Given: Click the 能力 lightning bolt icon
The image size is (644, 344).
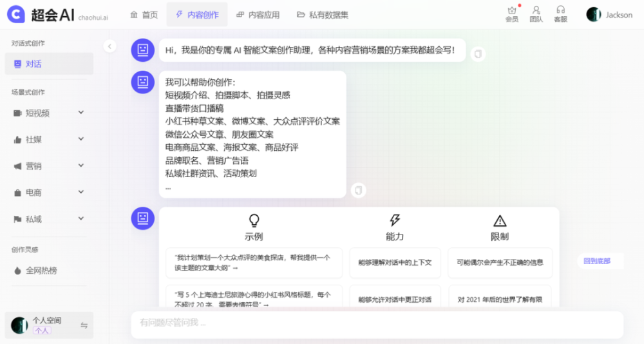Looking at the screenshot, I should tap(395, 220).
